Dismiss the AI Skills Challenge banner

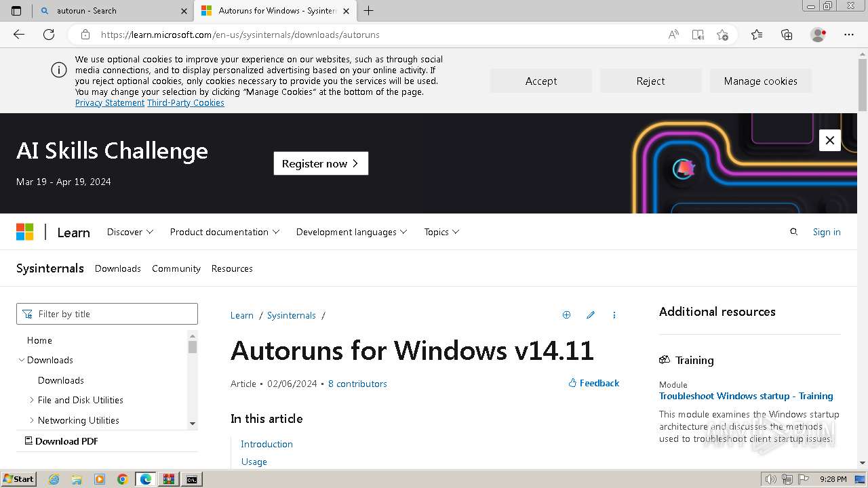(x=830, y=140)
